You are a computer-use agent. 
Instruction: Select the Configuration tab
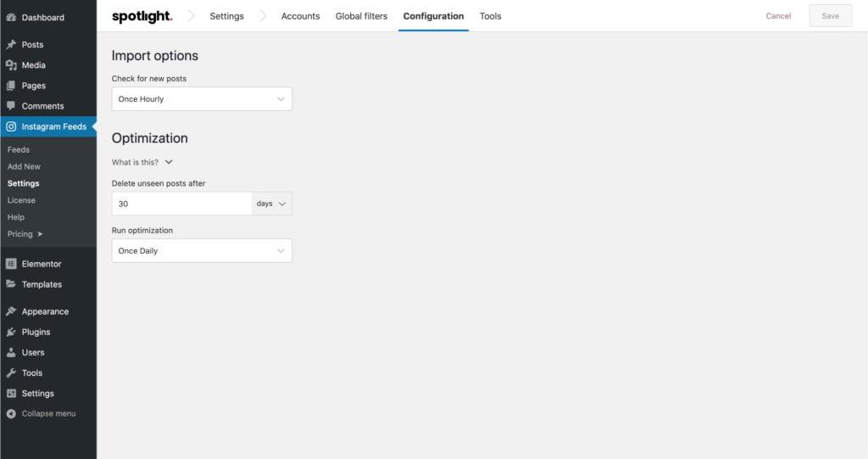click(x=433, y=16)
